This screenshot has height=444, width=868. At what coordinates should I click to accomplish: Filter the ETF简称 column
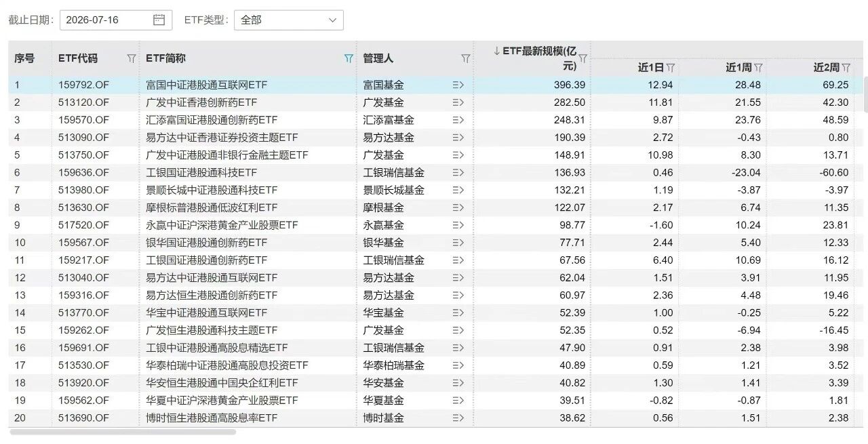tap(349, 58)
